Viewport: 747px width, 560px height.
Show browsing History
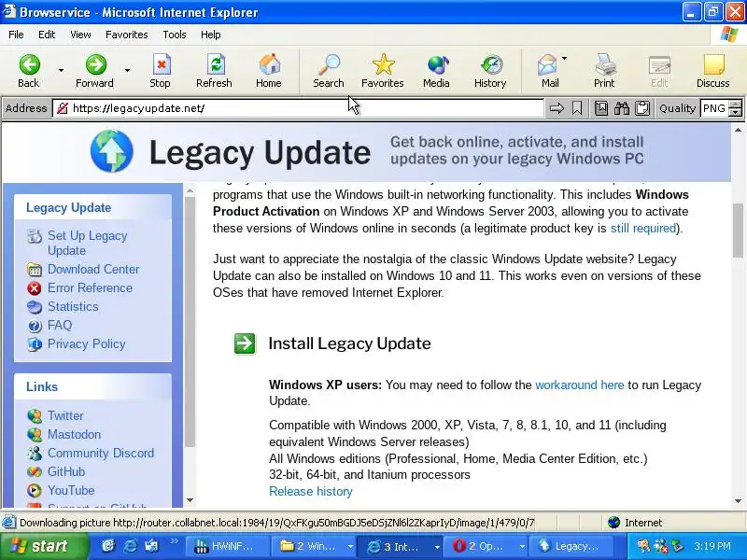coord(490,71)
